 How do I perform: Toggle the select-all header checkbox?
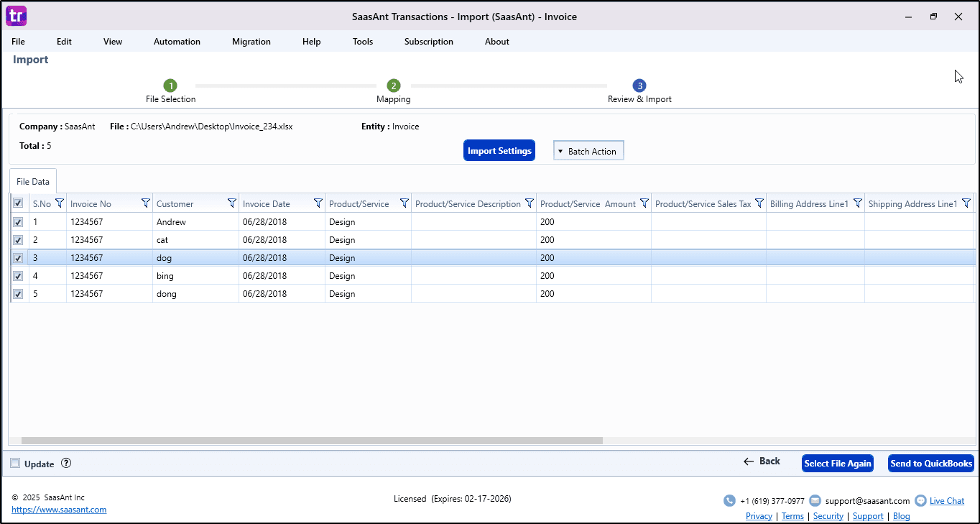[x=18, y=203]
